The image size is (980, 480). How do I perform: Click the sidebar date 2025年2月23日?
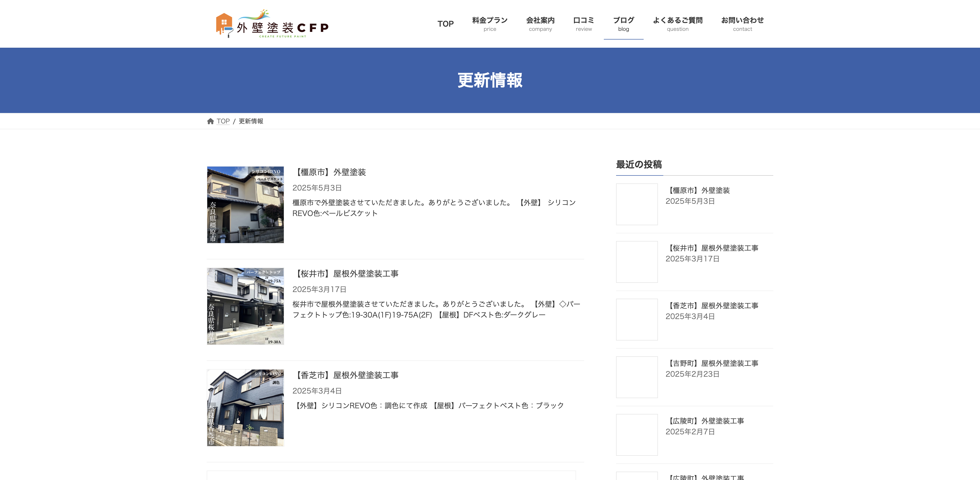[692, 374]
